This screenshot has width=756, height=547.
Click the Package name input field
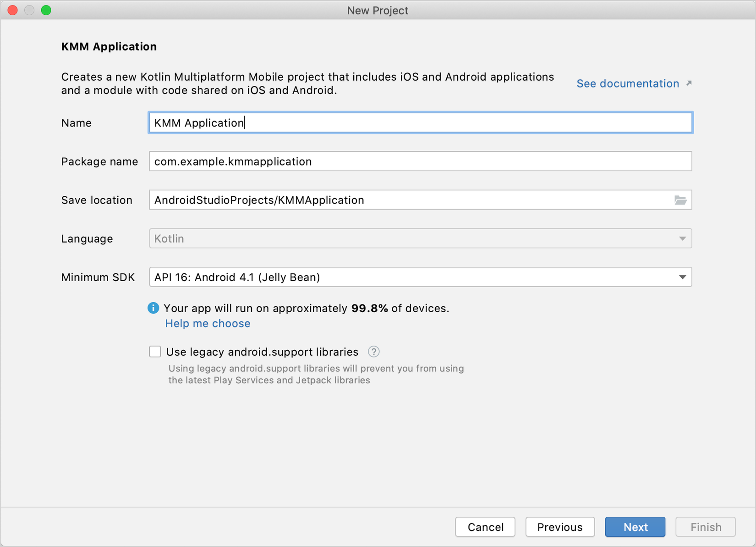tap(420, 161)
